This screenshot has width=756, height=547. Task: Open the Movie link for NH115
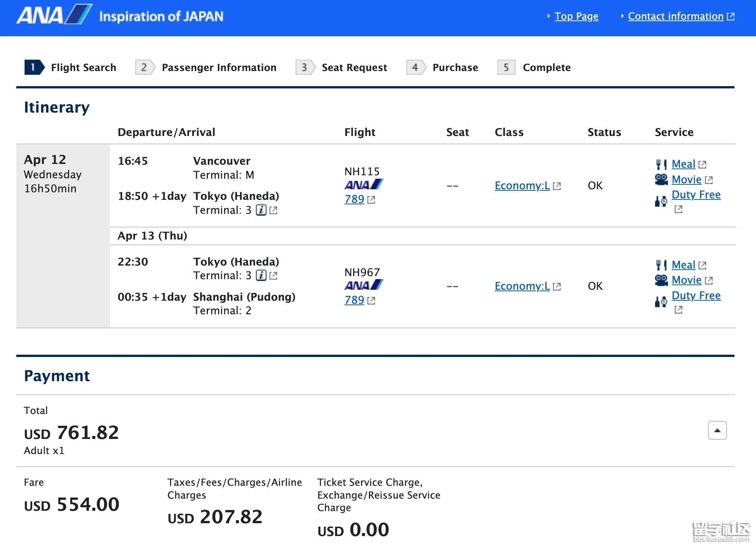point(686,179)
